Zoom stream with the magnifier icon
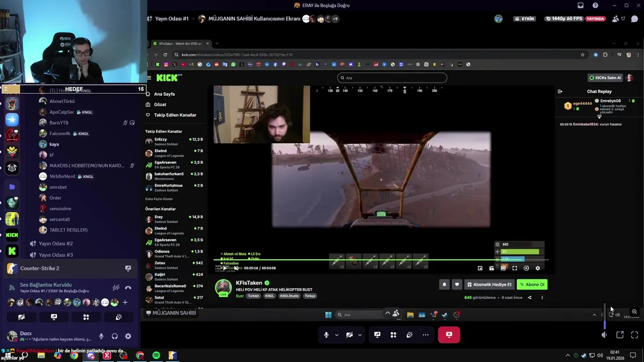This screenshot has height=362, width=644. click(634, 312)
